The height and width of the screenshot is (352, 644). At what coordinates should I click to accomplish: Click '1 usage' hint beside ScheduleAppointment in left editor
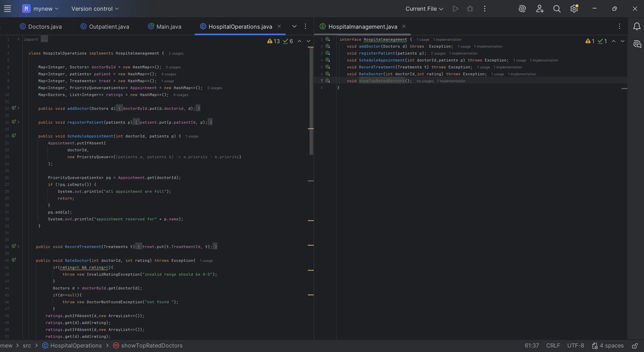192,136
